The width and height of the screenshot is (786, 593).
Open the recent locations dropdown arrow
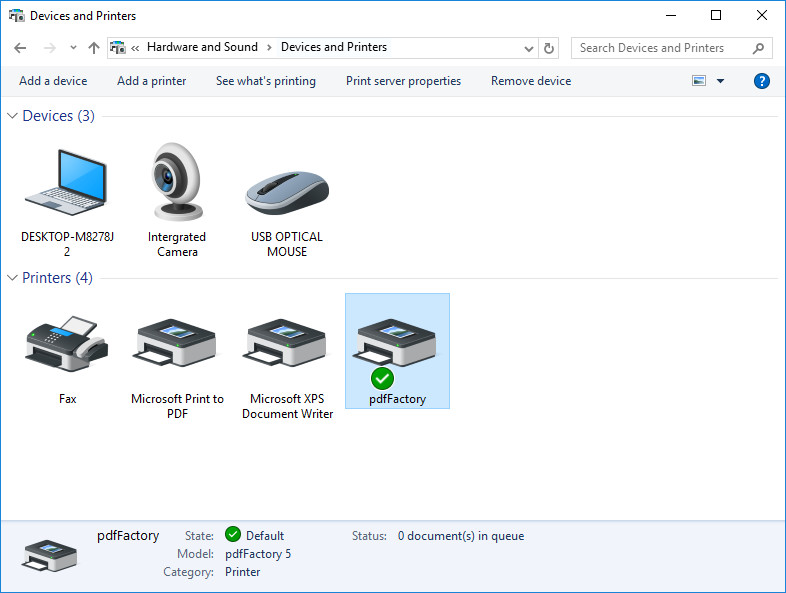click(x=73, y=48)
